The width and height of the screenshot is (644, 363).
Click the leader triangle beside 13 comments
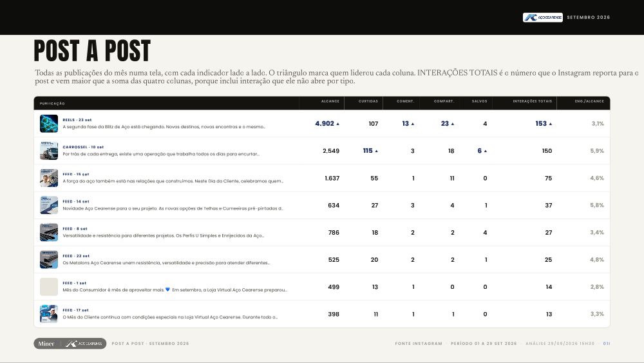point(413,124)
